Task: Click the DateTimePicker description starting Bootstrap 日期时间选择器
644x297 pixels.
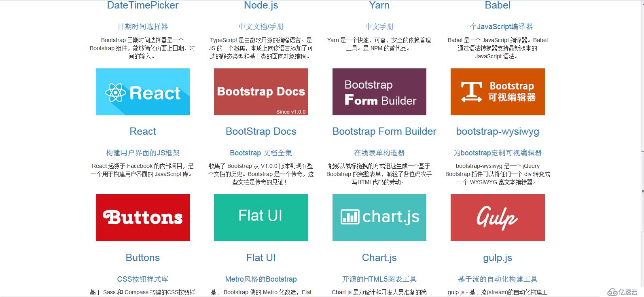Action: [143, 48]
